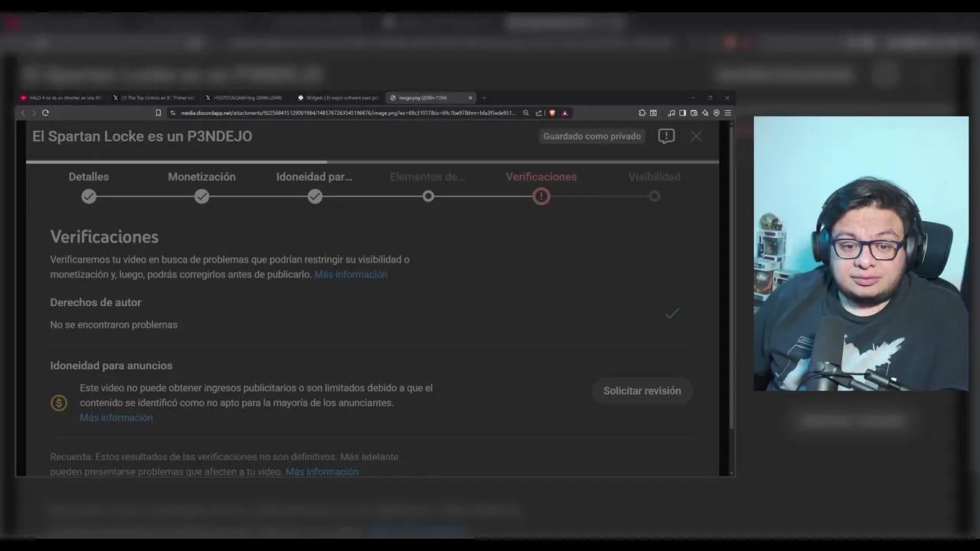Open site settings icon before the URL
The height and width of the screenshot is (551, 980).
tap(174, 112)
